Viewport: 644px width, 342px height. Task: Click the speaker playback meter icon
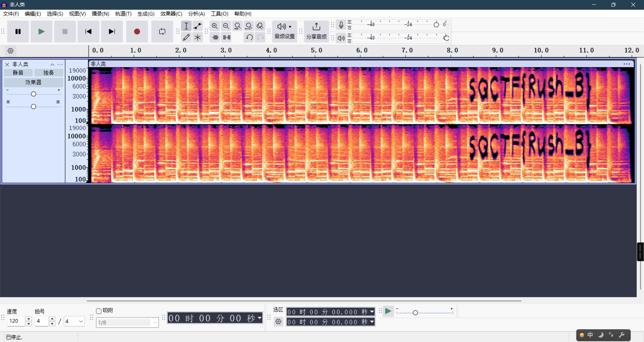(x=341, y=38)
